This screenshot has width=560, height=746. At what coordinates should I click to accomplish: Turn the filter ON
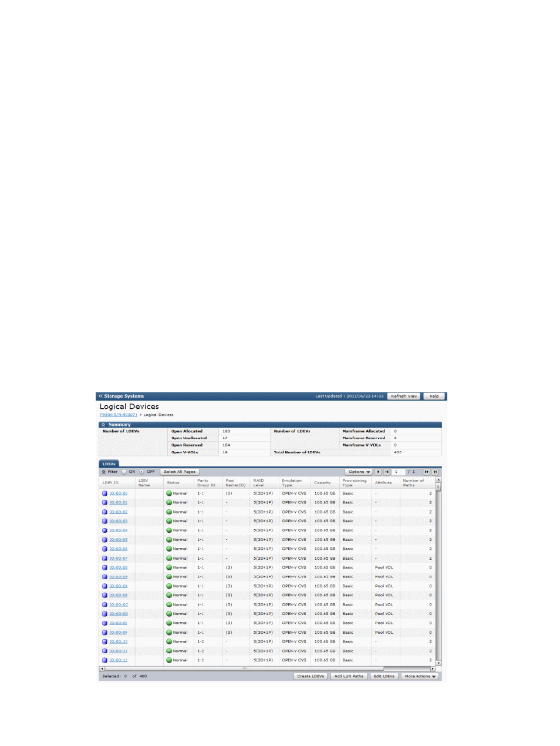pyautogui.click(x=124, y=472)
